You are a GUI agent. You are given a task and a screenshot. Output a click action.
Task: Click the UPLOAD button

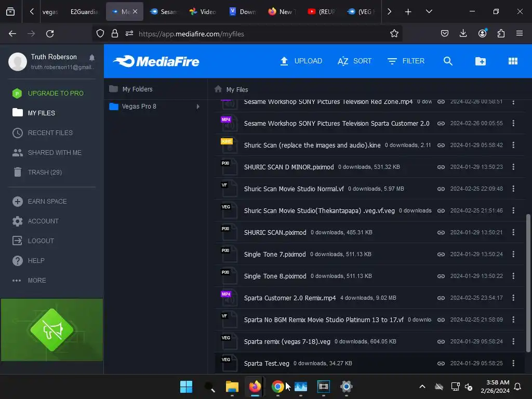(301, 61)
